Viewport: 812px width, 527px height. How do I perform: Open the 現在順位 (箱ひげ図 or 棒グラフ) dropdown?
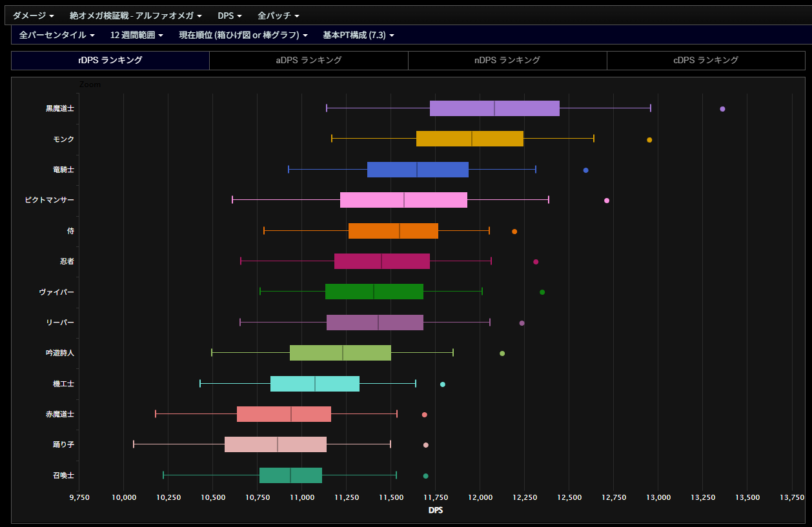(243, 35)
